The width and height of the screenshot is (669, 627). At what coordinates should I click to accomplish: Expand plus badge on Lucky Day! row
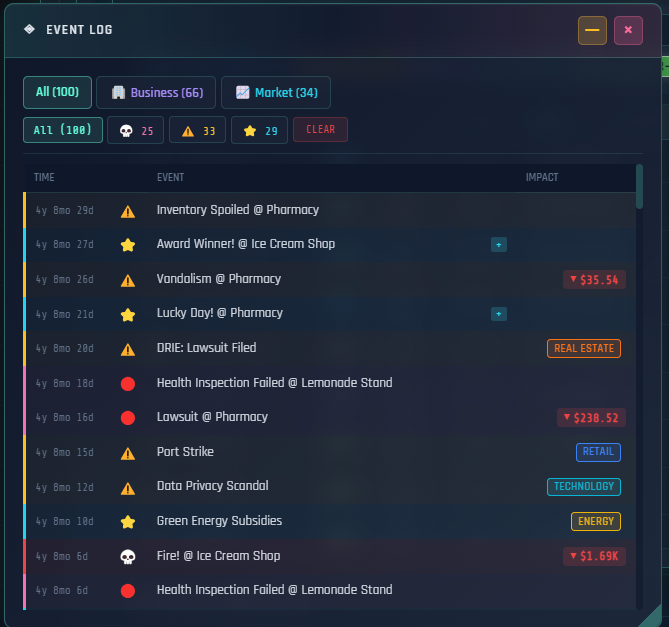[498, 314]
